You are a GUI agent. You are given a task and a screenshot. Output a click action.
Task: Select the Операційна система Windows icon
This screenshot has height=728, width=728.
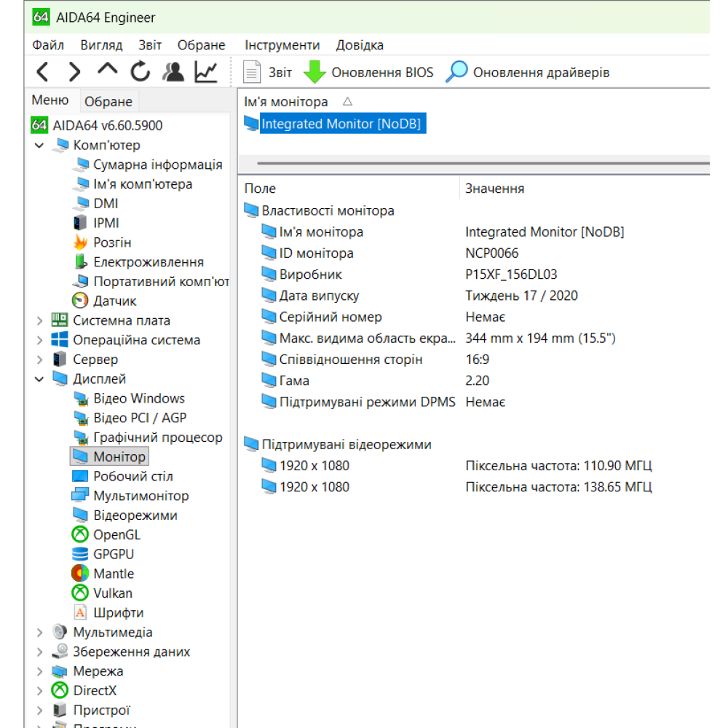(x=60, y=340)
